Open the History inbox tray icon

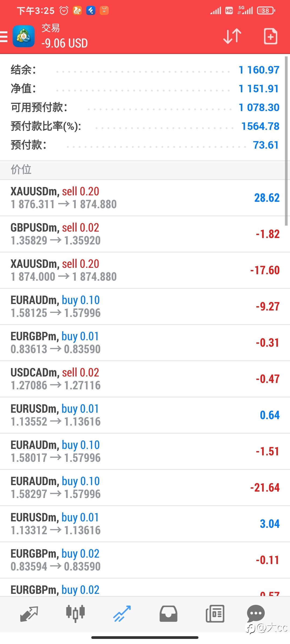click(x=168, y=613)
